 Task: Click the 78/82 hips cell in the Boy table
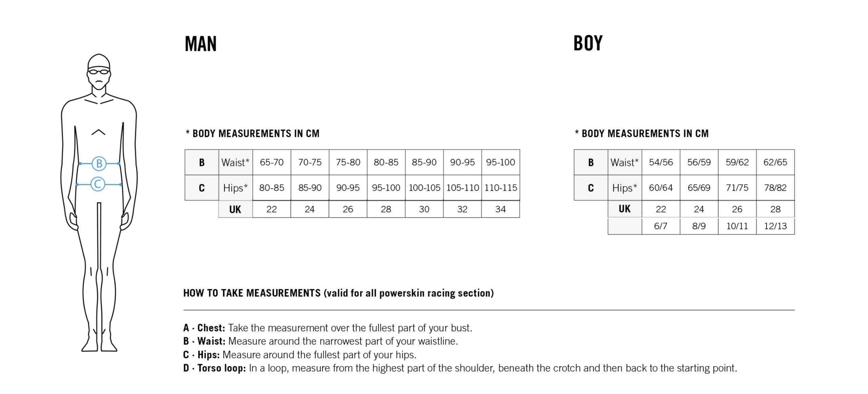point(775,188)
